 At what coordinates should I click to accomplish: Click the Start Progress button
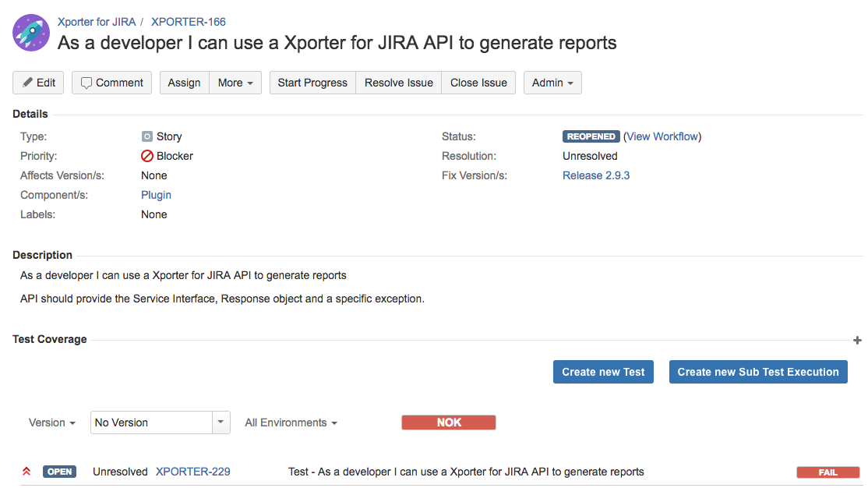pos(312,83)
